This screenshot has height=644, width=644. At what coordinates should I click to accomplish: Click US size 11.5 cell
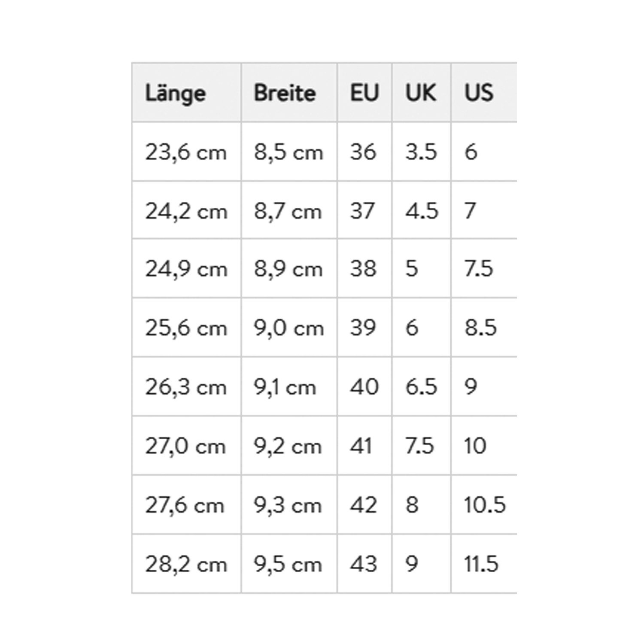click(481, 565)
